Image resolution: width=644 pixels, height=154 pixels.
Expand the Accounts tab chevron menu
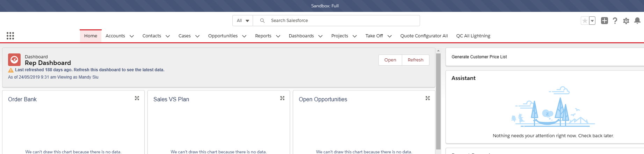tap(132, 36)
